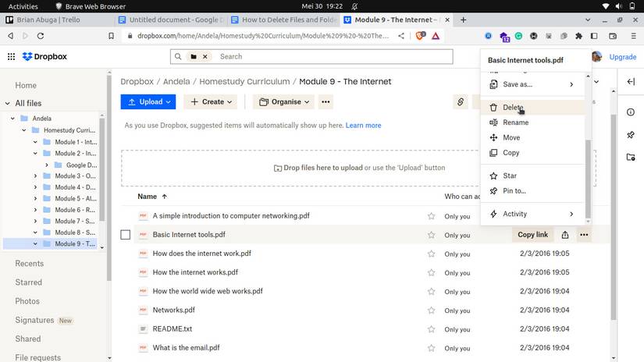The image size is (644, 362).
Task: Tick the checkbox for Basic Internet tools.pdf
Action: pos(126,235)
